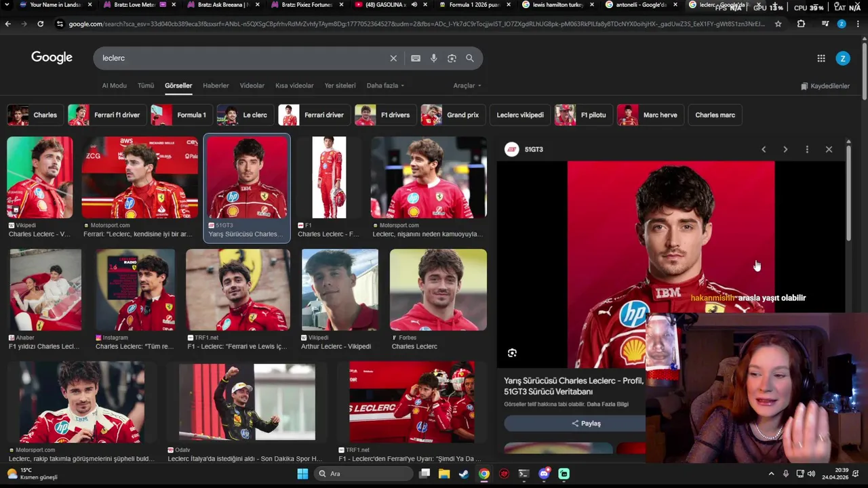Screen dimensions: 868x488
Task: Open the Odatv Leclerc İtalya thumbnail
Action: point(247,403)
